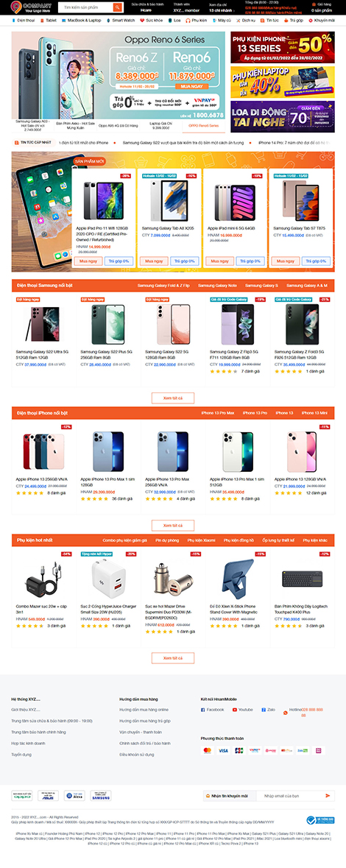Click Trả góp 0% for Galaxy Tab S7
This screenshot has height=868, width=346.
[x=317, y=261]
